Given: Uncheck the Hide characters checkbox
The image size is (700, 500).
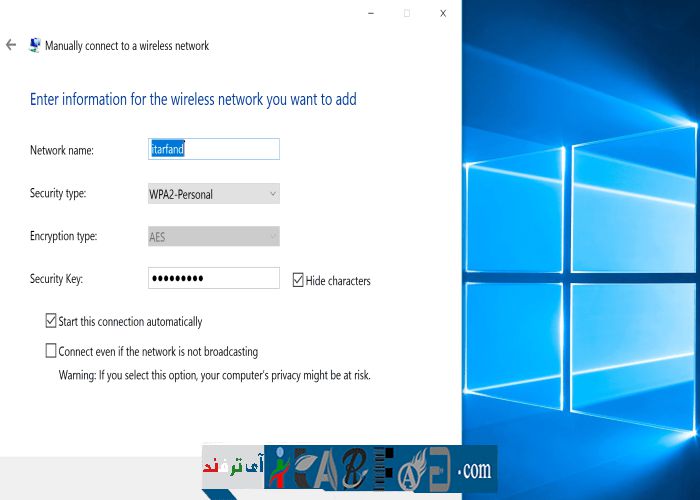Looking at the screenshot, I should click(298, 280).
